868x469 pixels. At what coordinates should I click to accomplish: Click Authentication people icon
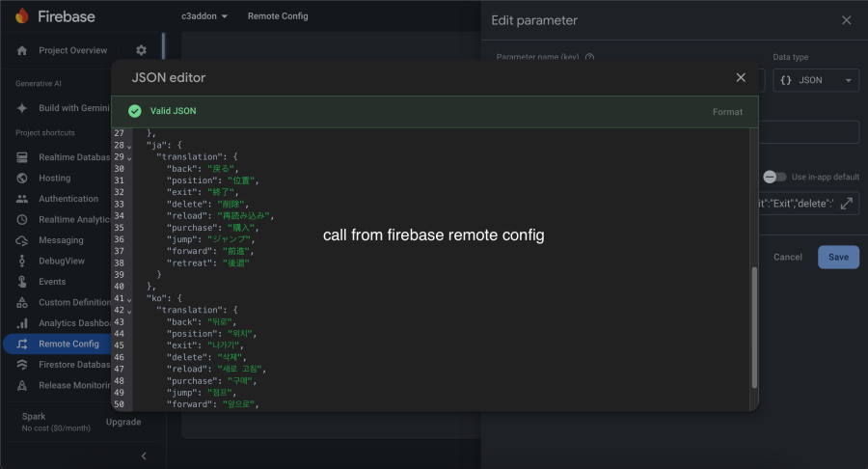[x=22, y=199]
